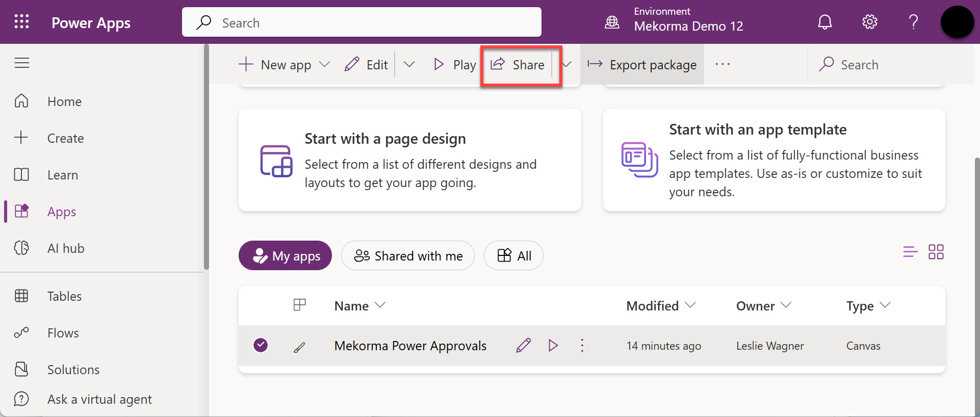Collapse the left navigation hamburger menu
980x417 pixels.
pos(22,63)
